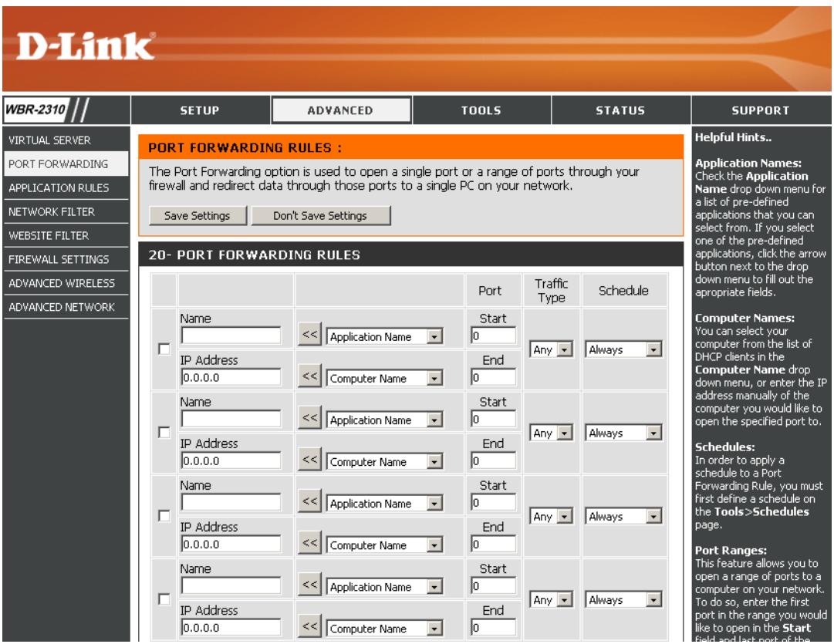
Task: Click the << button beside second rule's Computer Name
Action: tap(309, 460)
